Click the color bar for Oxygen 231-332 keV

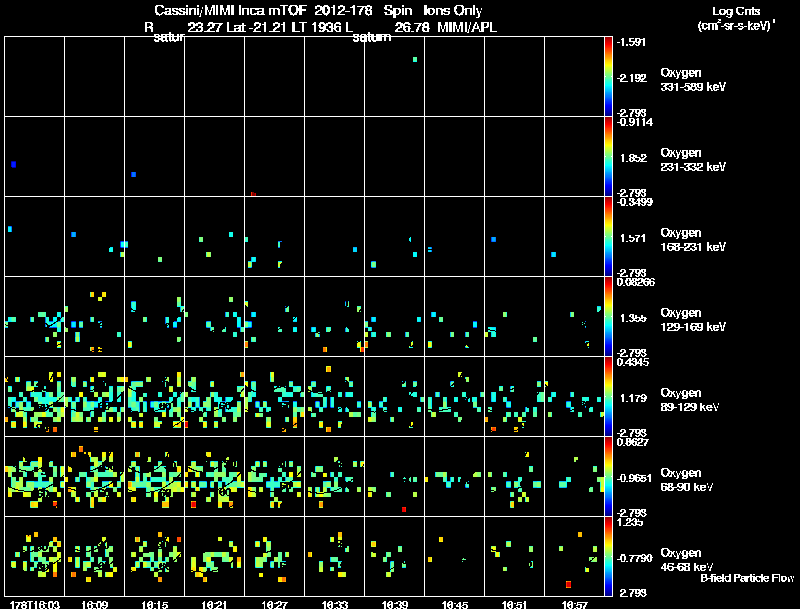pos(608,157)
